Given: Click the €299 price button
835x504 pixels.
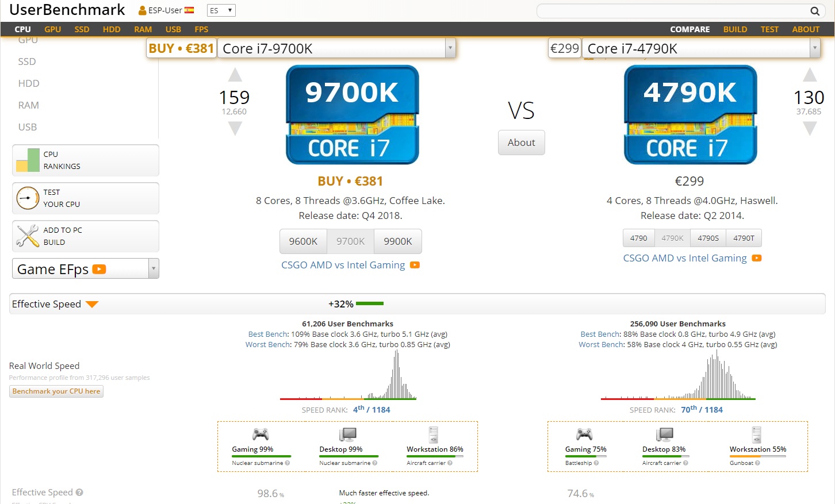Looking at the screenshot, I should pyautogui.click(x=565, y=48).
